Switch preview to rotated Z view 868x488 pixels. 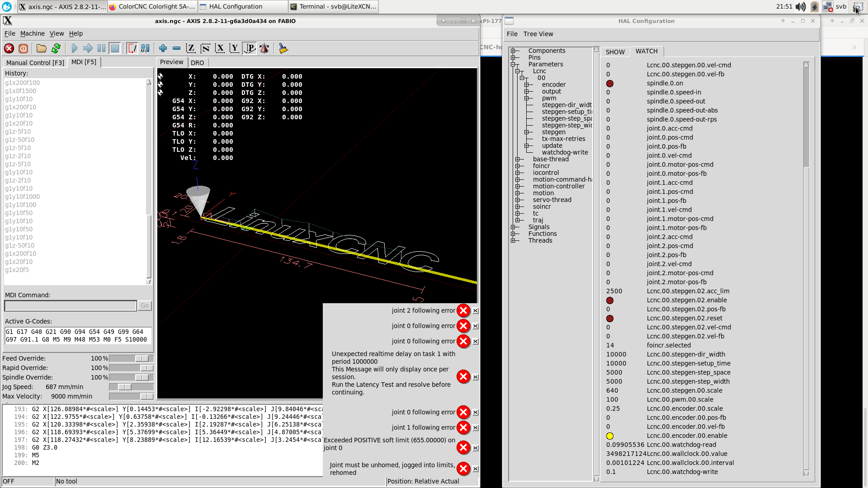(x=205, y=48)
